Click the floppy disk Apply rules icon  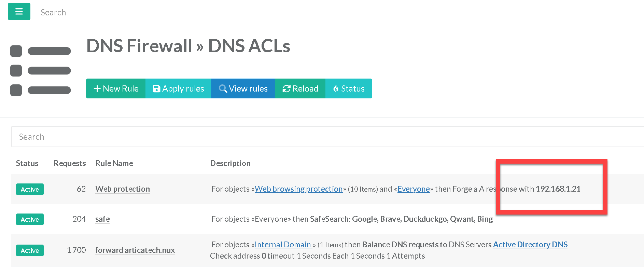(x=156, y=89)
